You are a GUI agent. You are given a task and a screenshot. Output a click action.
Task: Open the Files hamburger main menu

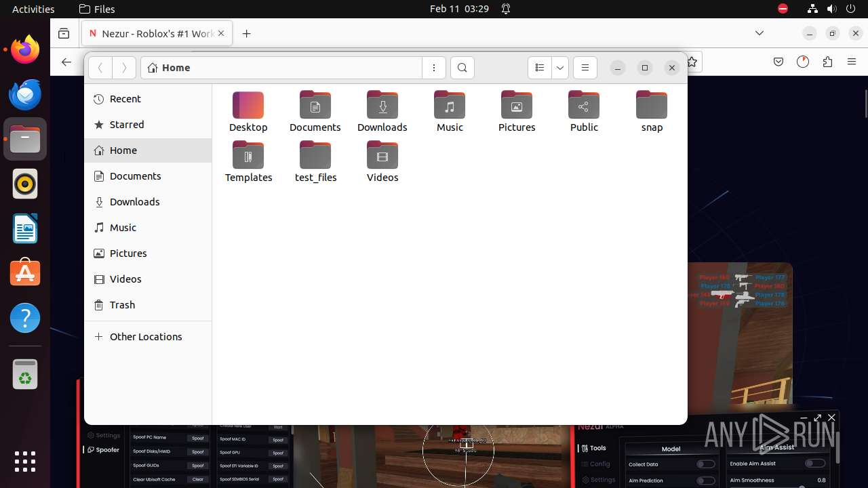tap(585, 68)
